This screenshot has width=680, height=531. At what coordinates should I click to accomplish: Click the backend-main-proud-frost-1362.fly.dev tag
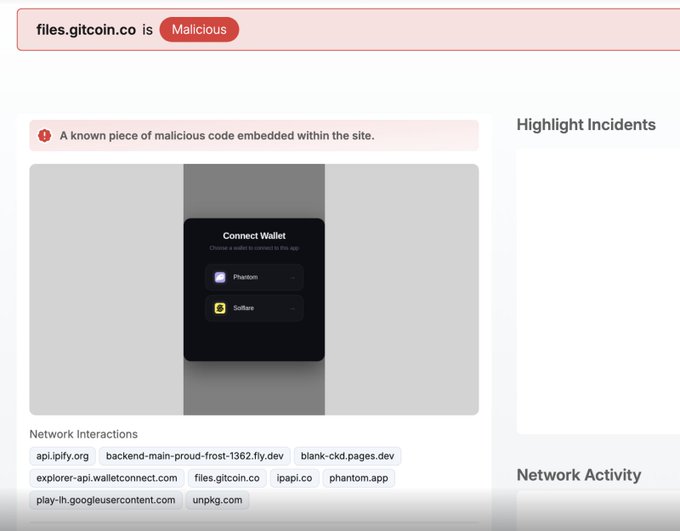pos(195,456)
